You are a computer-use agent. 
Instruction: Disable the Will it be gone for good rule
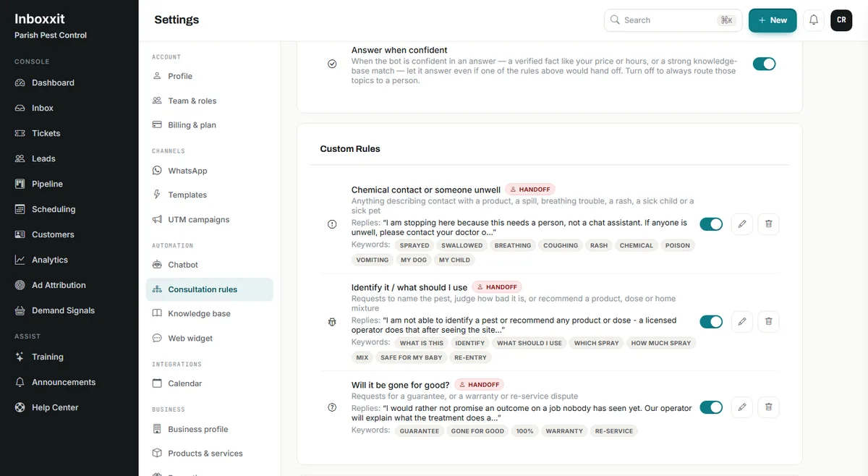(711, 407)
